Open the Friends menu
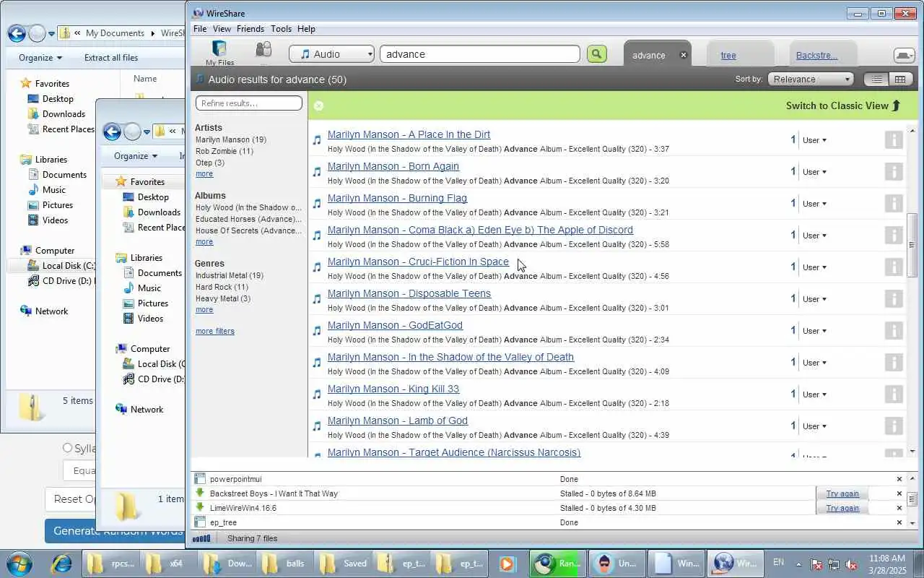 (250, 29)
